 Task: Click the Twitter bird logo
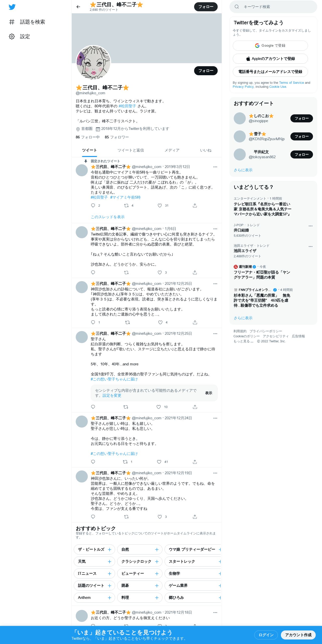pyautogui.click(x=12, y=7)
